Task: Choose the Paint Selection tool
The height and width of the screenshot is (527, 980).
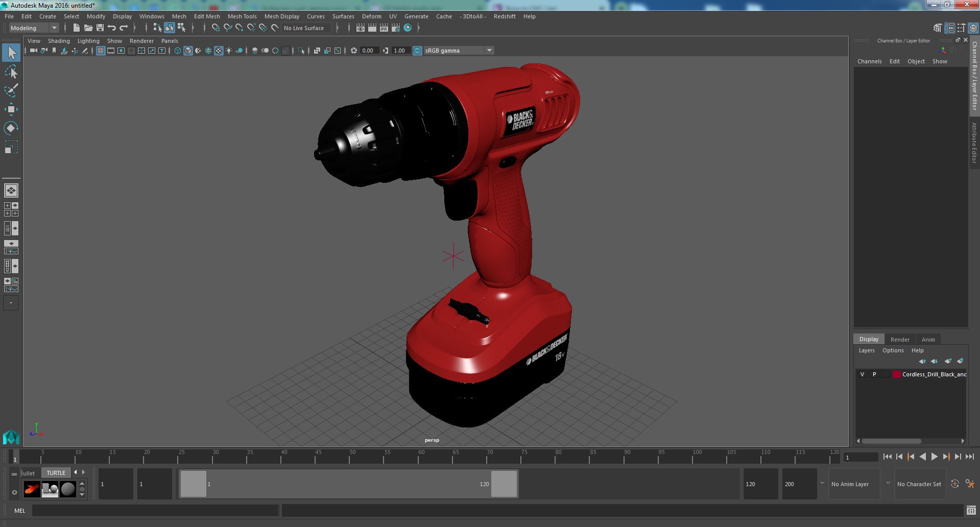Action: (11, 90)
